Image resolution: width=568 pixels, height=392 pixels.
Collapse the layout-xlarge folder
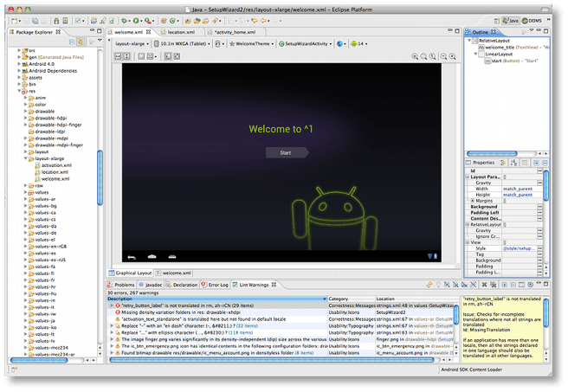[26, 158]
